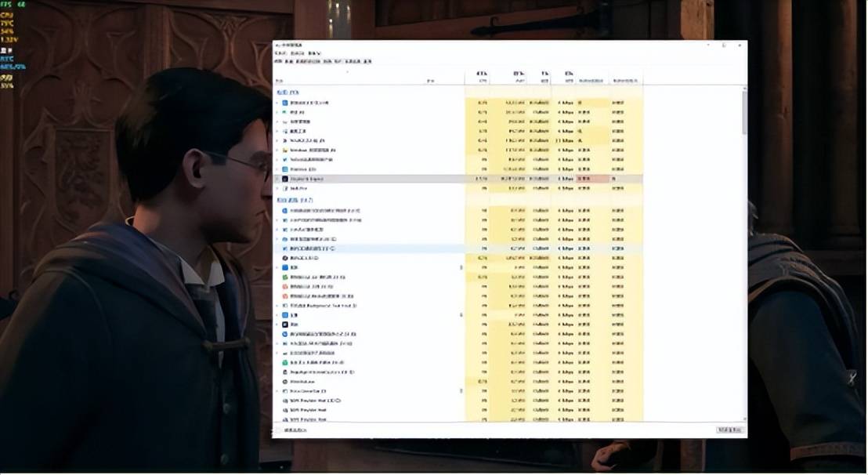Open the 应用历史记录 (App history) tab
This screenshot has width=868, height=475.
click(x=309, y=61)
